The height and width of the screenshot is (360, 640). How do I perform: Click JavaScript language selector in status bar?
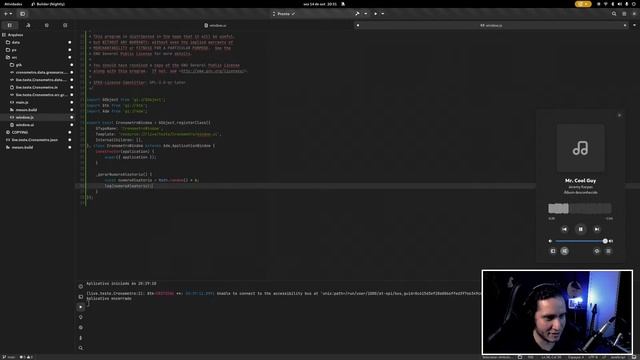pos(618,357)
